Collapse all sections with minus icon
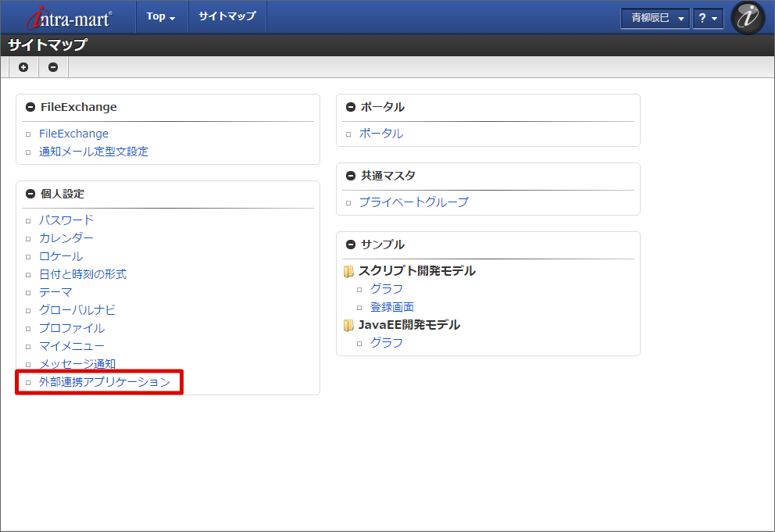This screenshot has height=532, width=775. click(53, 67)
